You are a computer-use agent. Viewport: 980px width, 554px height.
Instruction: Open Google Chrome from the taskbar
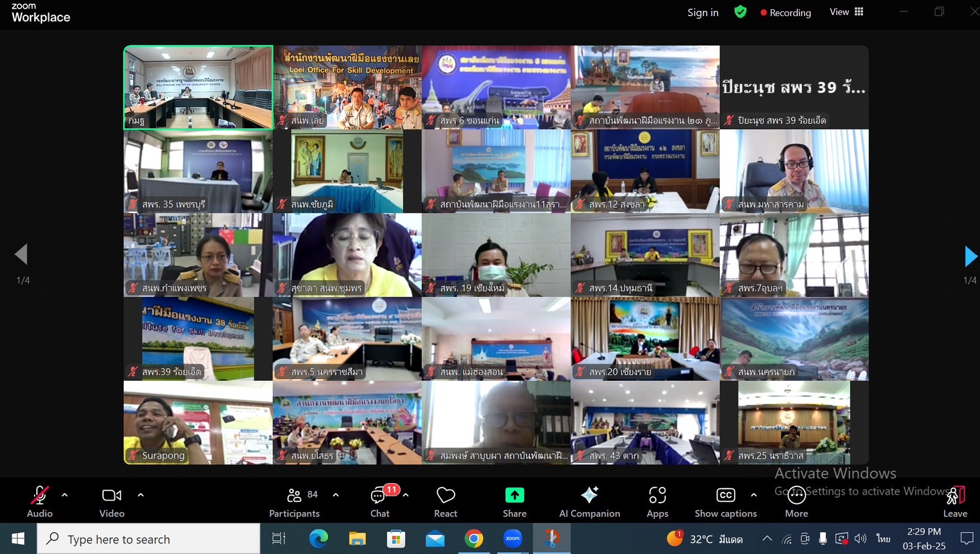tap(474, 538)
